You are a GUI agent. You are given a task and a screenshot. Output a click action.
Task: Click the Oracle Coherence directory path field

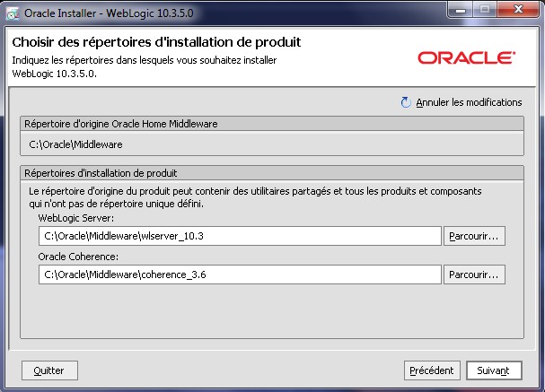click(x=240, y=274)
